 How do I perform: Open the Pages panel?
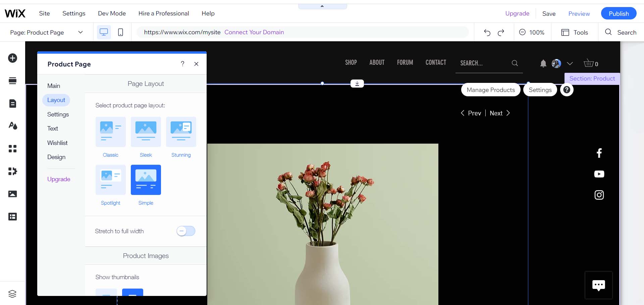(12, 104)
